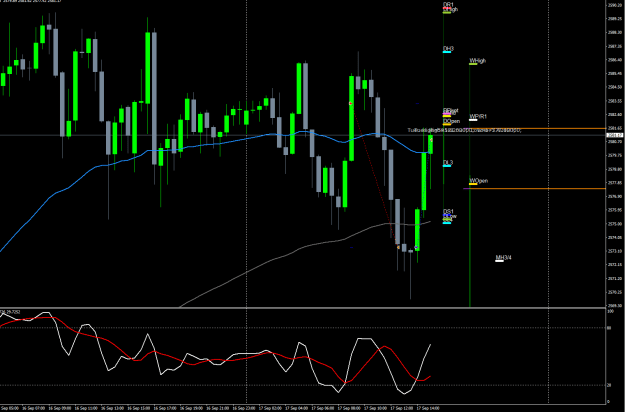Screen dimensions: 625x412
Task: Click the DS1 support level label
Action: (448, 212)
